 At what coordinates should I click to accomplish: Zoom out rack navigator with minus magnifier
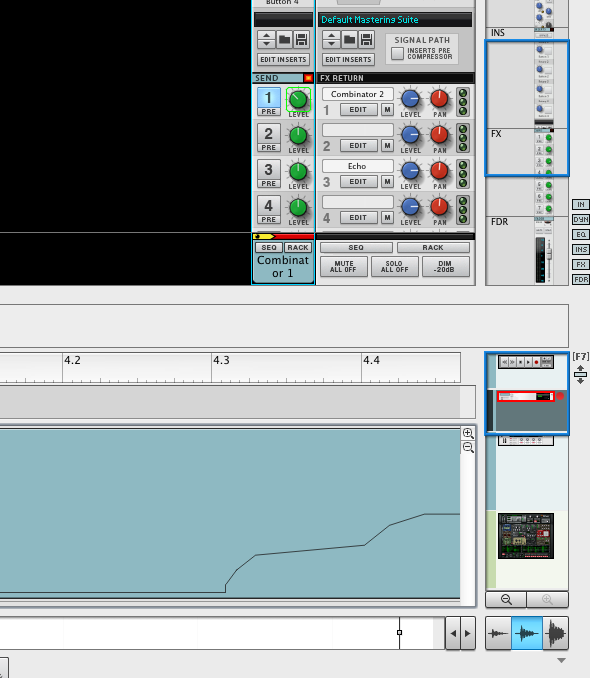[506, 600]
